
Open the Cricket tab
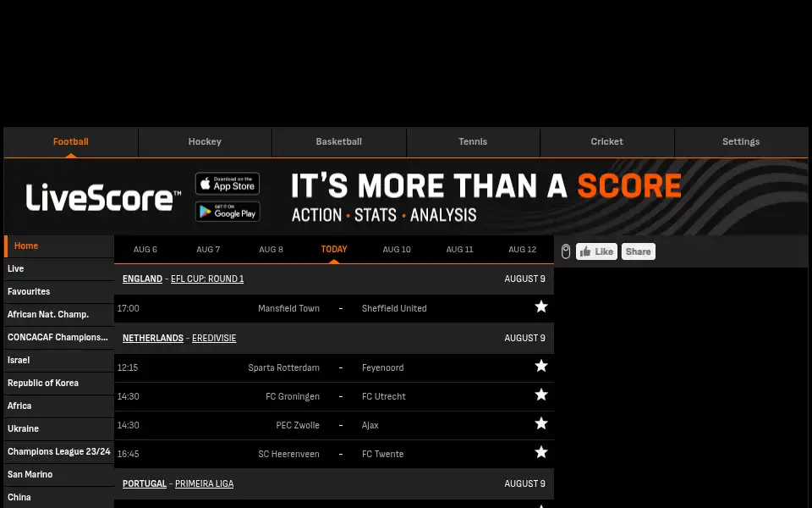tap(607, 142)
